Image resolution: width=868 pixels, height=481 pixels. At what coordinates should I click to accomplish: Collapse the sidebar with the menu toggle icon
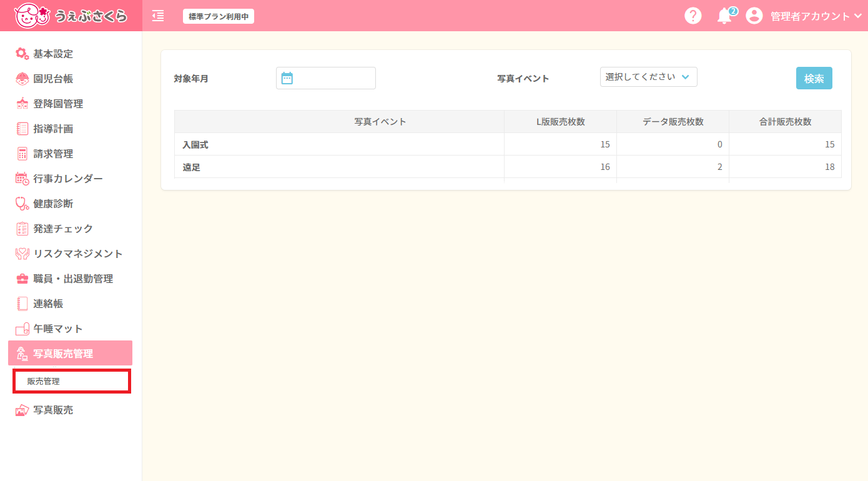click(158, 16)
